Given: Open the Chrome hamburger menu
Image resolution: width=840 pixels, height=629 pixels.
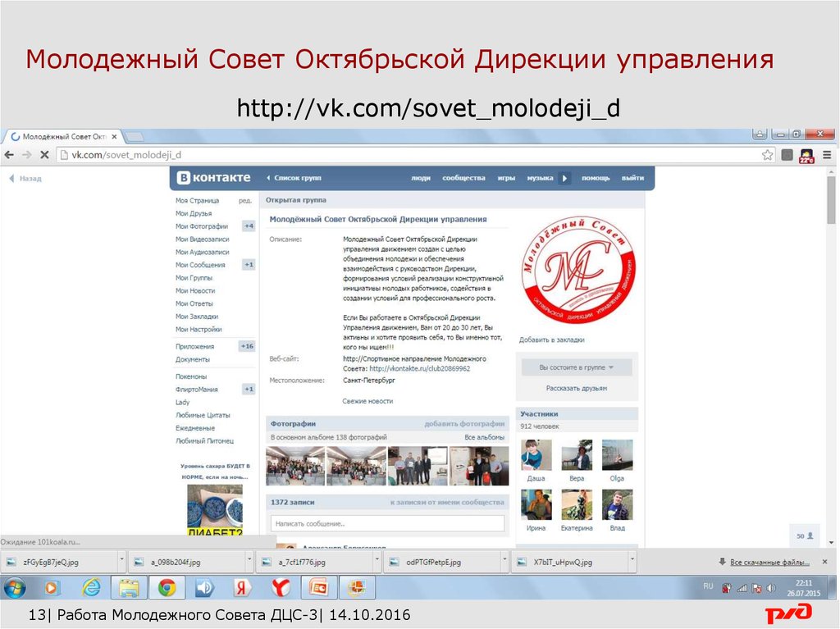Looking at the screenshot, I should click(829, 154).
